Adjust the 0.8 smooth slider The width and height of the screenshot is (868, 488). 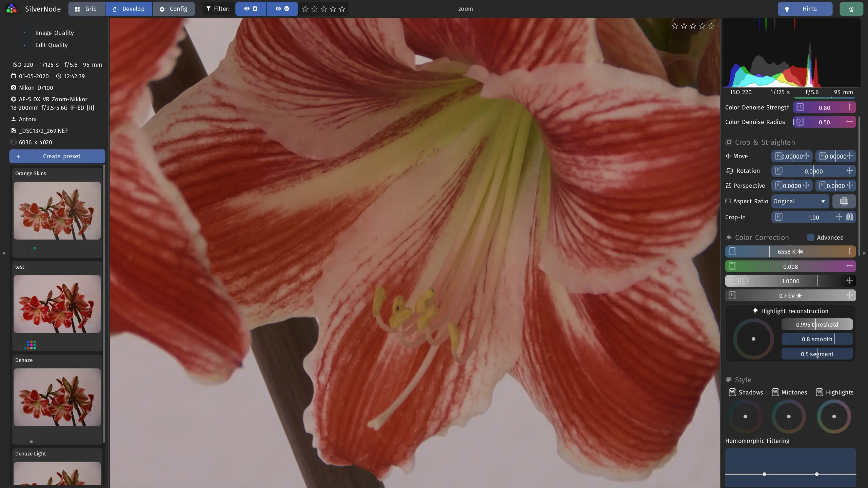click(x=817, y=339)
